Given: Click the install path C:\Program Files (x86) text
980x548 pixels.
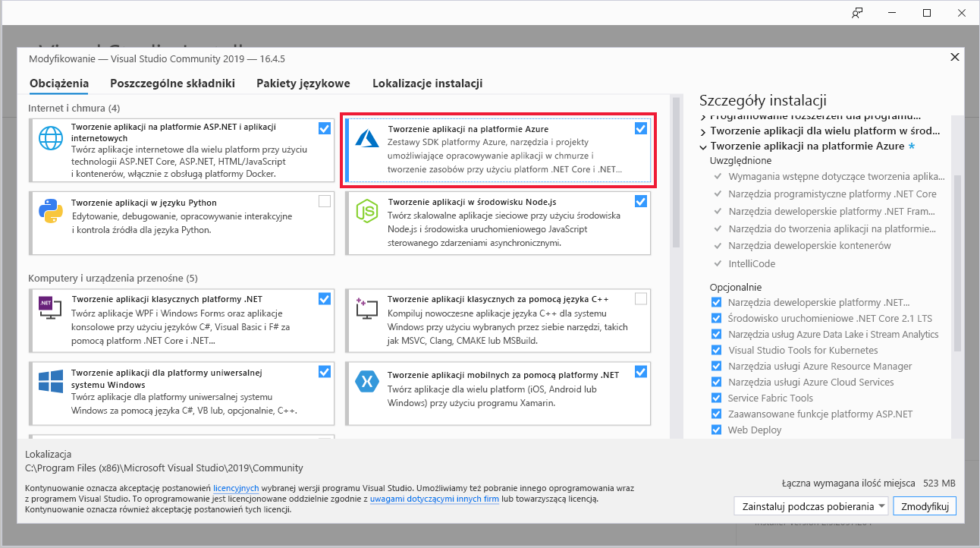Looking at the screenshot, I should (164, 468).
